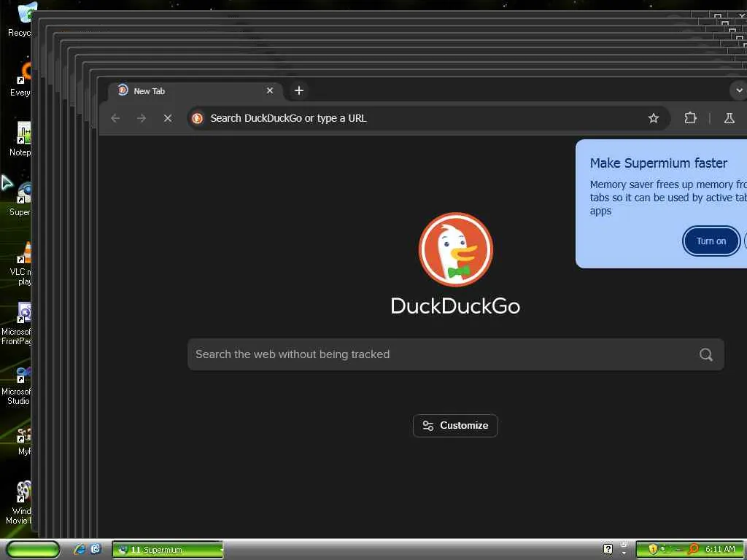Open the Extensions puzzle icon
The width and height of the screenshot is (747, 560).
(x=690, y=118)
